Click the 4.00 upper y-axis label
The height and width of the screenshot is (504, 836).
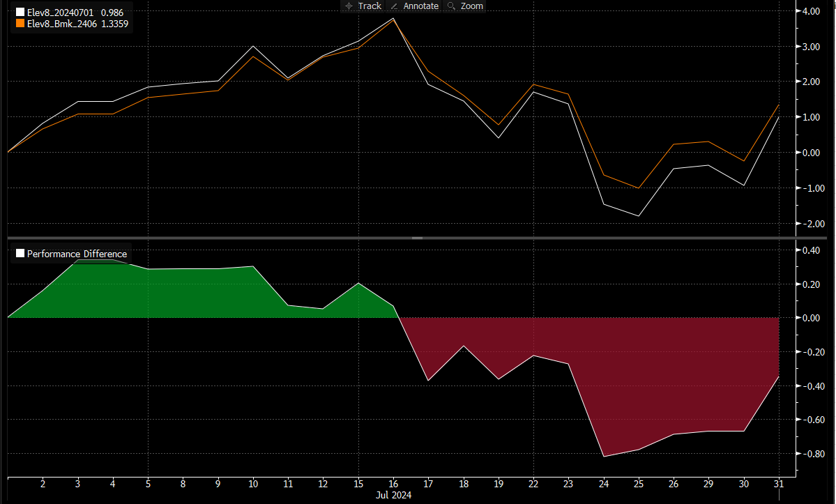click(x=811, y=11)
